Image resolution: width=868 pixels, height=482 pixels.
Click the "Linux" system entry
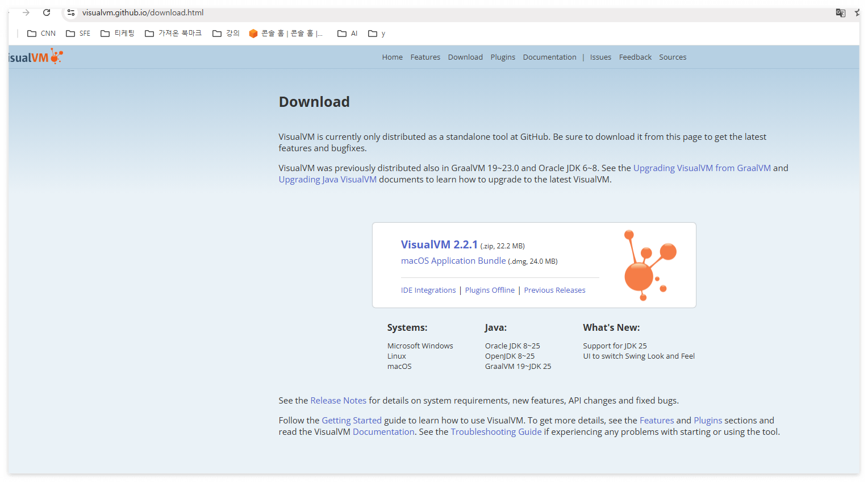(397, 356)
